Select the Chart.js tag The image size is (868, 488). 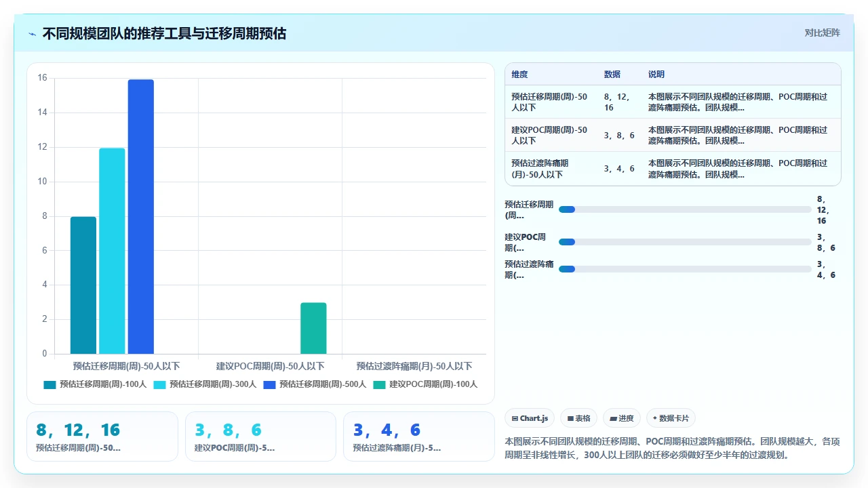click(x=530, y=418)
